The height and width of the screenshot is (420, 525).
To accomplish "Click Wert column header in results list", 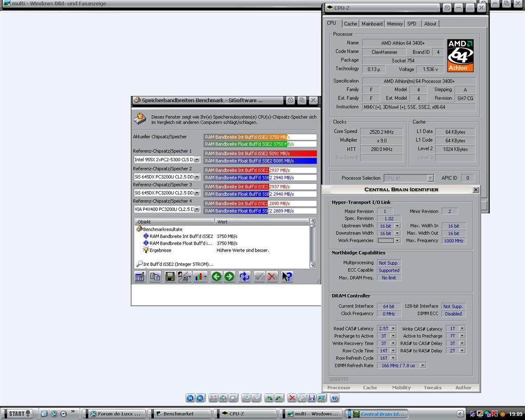I will point(262,222).
